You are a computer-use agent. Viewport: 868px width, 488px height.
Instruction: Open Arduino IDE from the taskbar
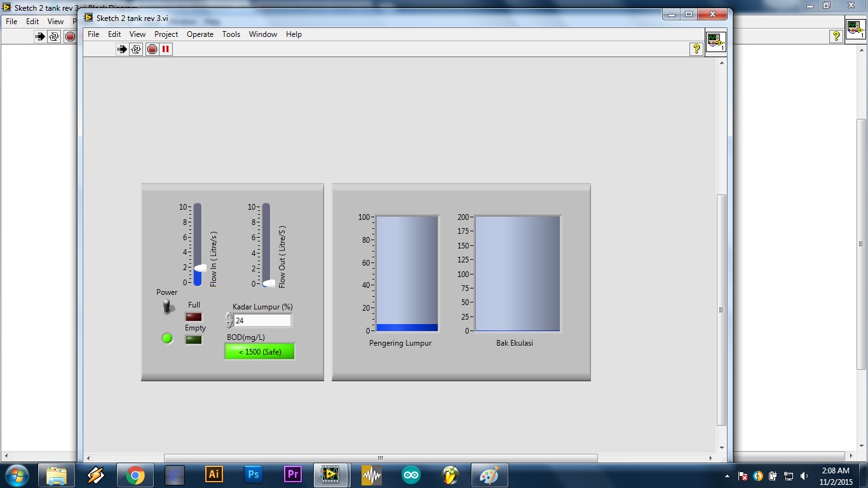[410, 475]
